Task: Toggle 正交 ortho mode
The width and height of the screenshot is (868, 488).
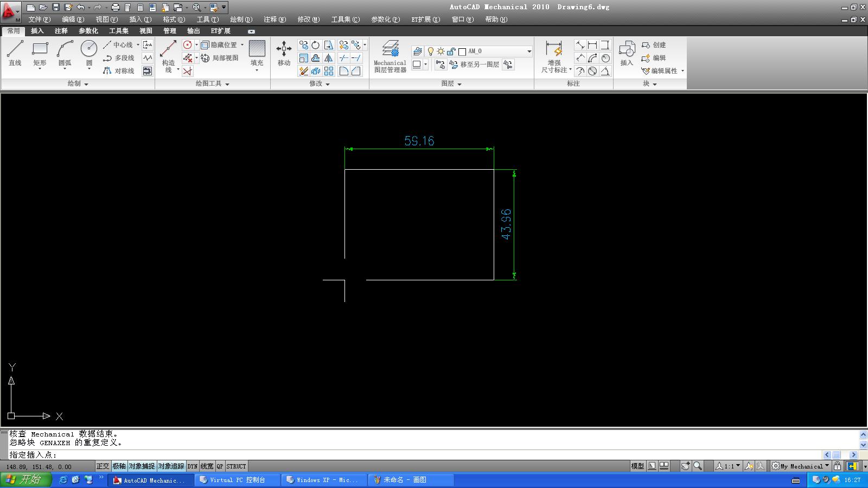Action: [103, 466]
